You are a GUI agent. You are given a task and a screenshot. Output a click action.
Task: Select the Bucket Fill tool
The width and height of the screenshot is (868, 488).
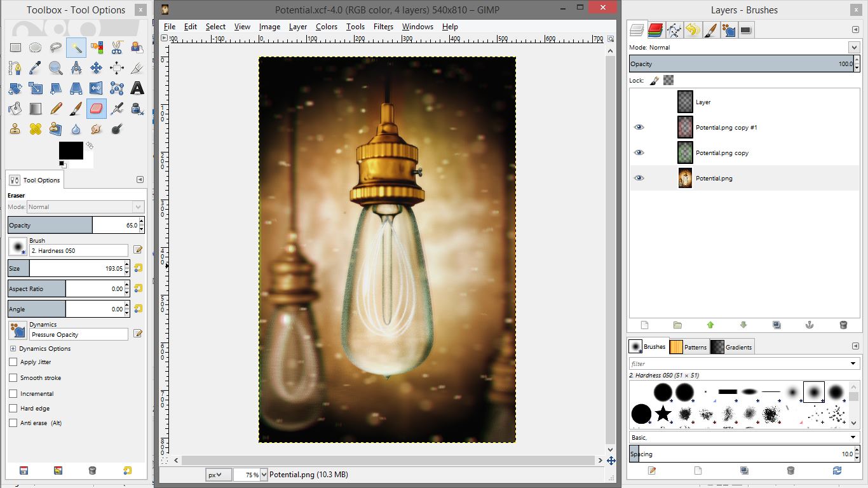tap(15, 109)
